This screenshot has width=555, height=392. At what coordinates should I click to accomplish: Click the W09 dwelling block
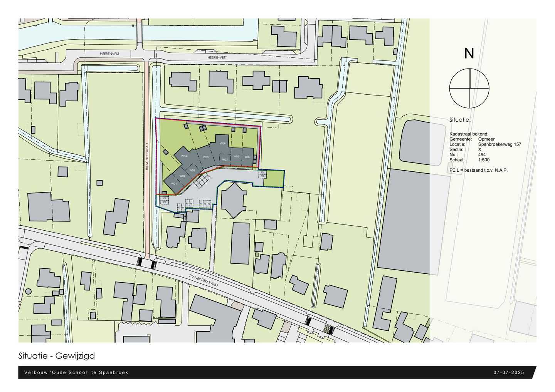click(247, 157)
